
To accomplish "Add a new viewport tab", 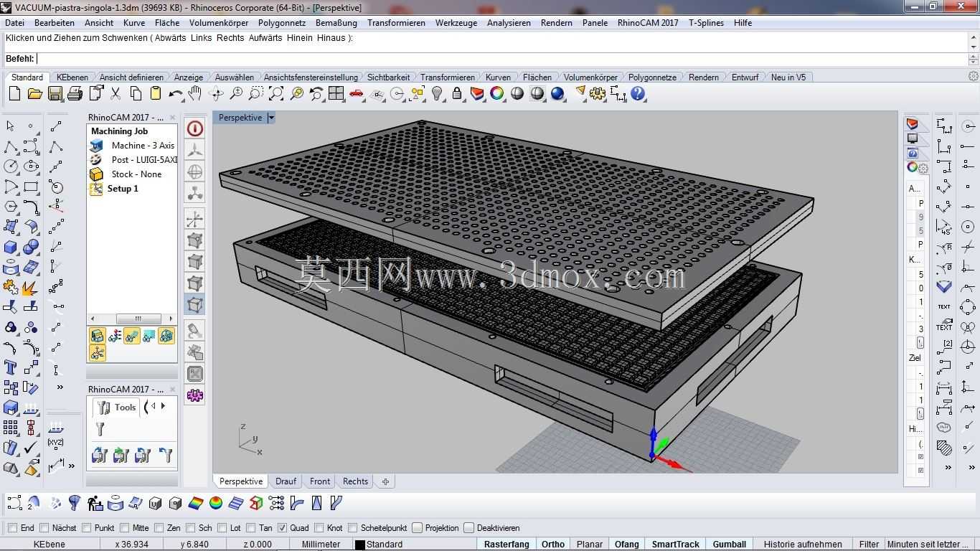I will click(385, 481).
